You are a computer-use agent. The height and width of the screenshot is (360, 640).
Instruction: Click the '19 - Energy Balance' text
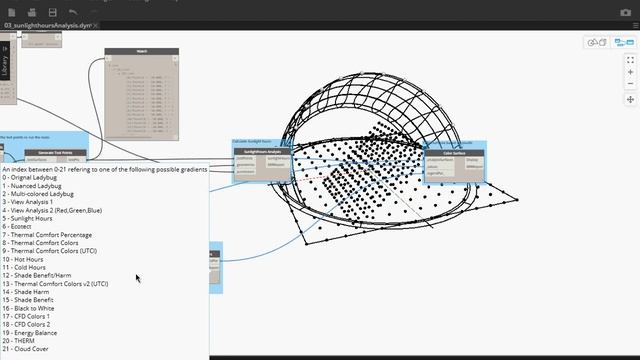coord(30,333)
